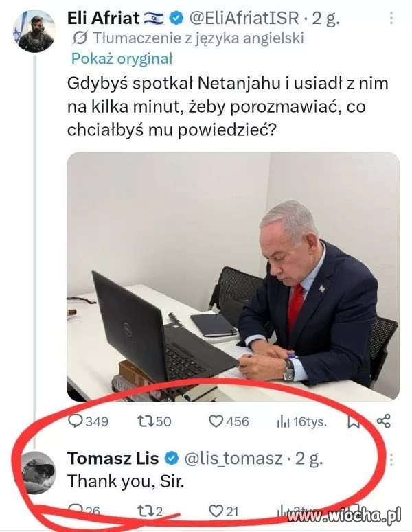Open more options for Eli Afriat's tweet

point(391,18)
